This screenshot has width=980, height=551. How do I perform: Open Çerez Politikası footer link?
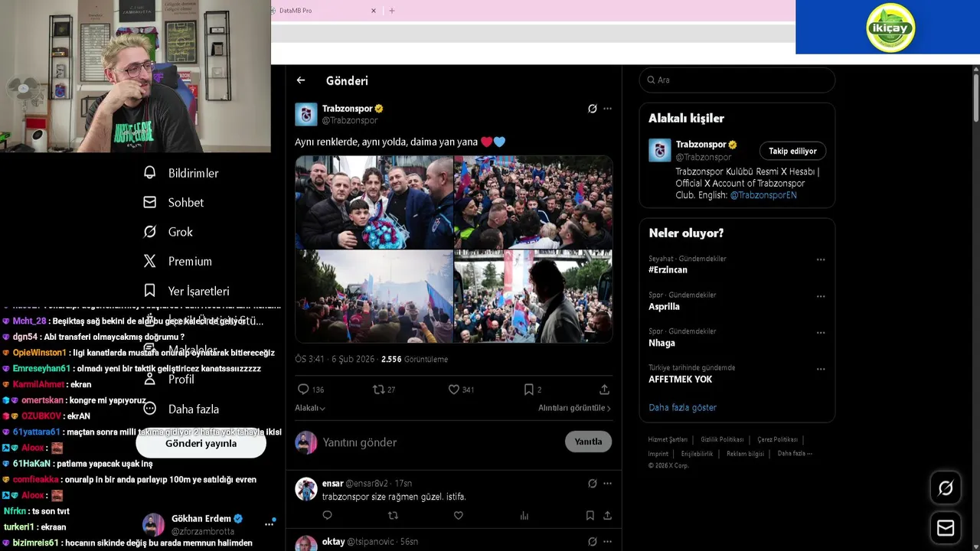tap(777, 440)
